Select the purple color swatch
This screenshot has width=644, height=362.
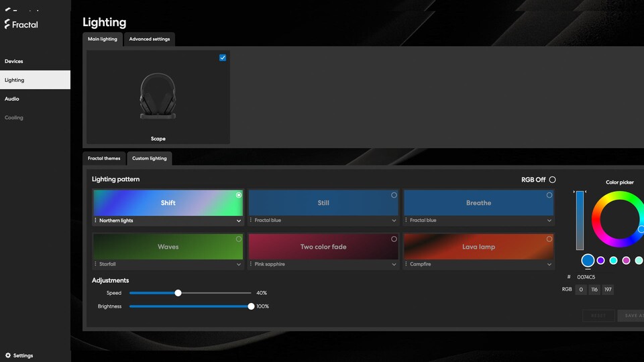click(601, 261)
